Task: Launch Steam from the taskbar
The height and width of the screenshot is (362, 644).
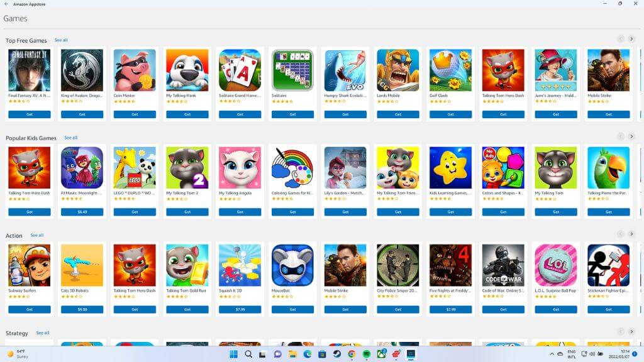Action: pos(337,354)
